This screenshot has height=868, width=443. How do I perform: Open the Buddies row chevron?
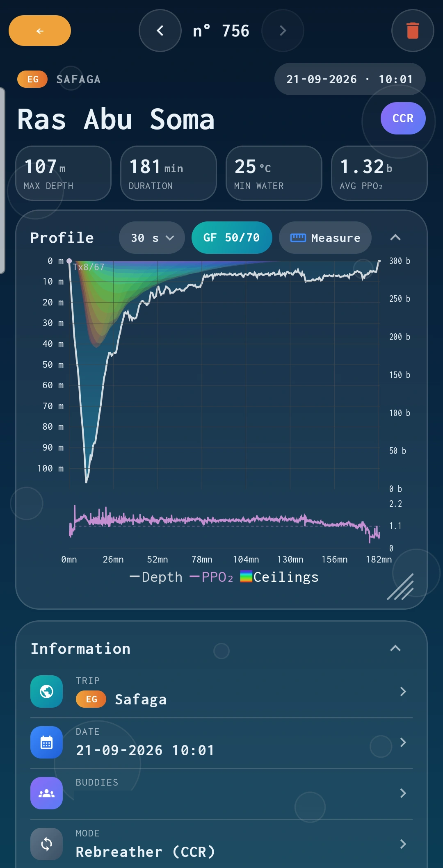403,793
